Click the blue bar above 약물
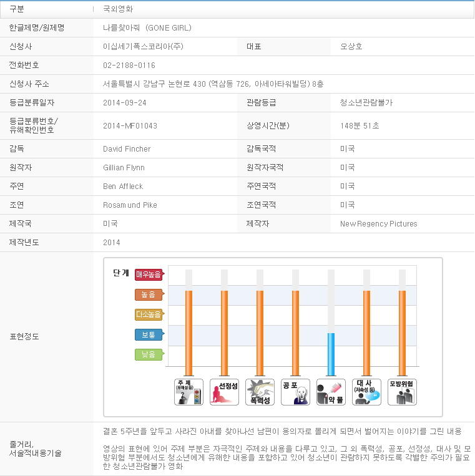This screenshot has height=476, width=475. tap(331, 354)
